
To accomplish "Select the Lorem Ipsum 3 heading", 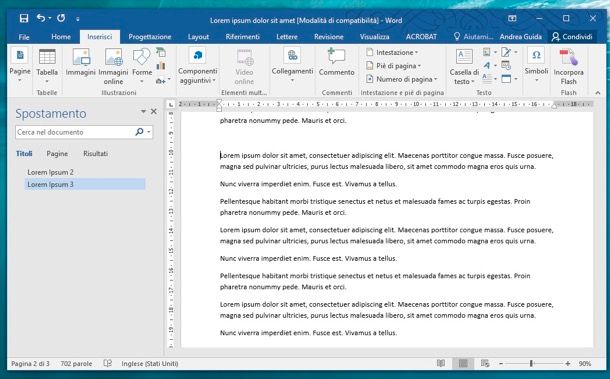I will [x=85, y=184].
